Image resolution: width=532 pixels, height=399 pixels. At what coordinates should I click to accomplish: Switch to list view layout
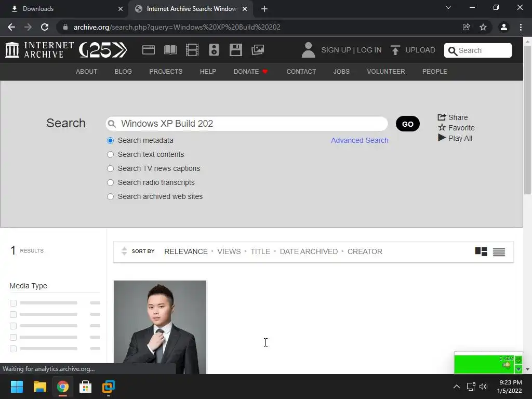pyautogui.click(x=499, y=252)
